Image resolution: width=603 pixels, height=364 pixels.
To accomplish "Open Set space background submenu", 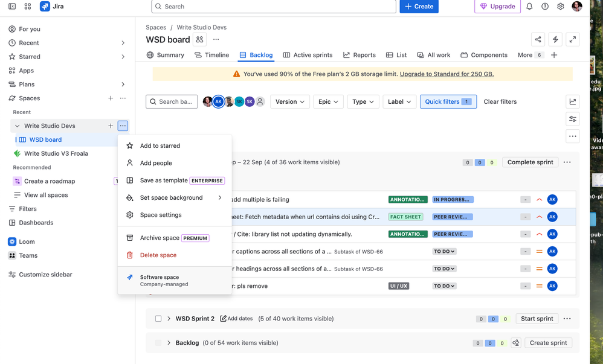I will click(175, 197).
